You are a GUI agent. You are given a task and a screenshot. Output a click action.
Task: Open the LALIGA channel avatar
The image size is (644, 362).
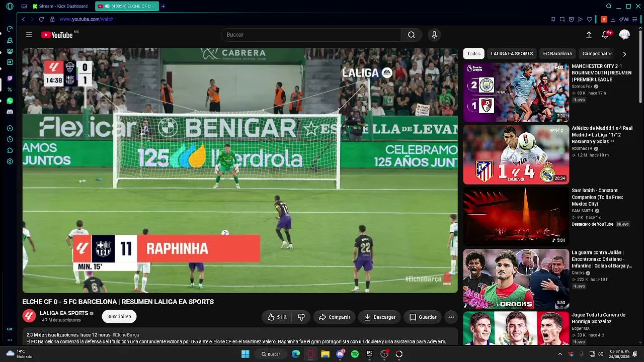click(29, 316)
